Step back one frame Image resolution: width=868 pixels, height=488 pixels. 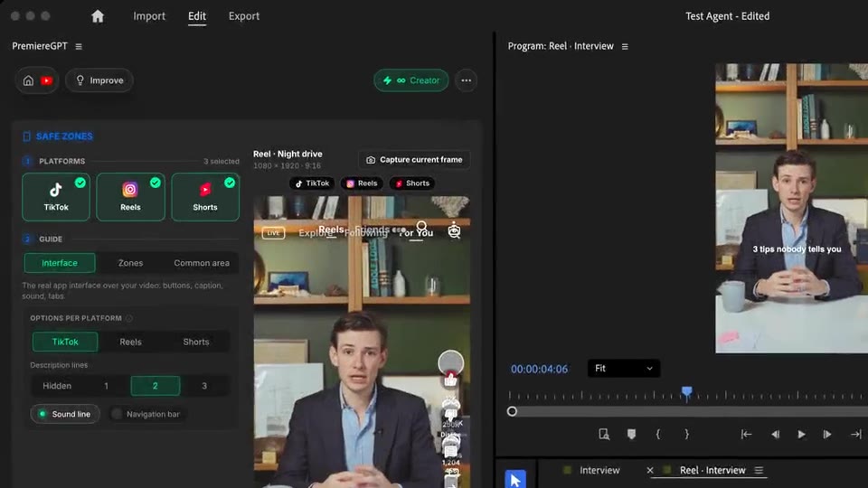[x=775, y=435]
